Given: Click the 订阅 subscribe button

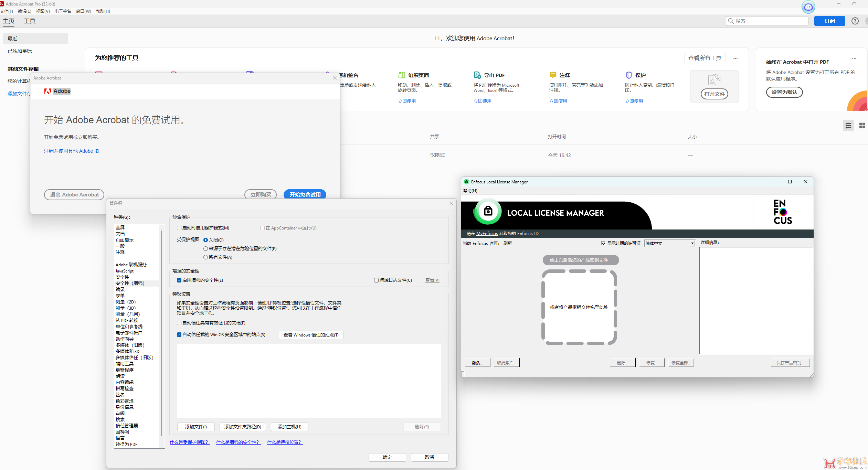Looking at the screenshot, I should pyautogui.click(x=830, y=21).
